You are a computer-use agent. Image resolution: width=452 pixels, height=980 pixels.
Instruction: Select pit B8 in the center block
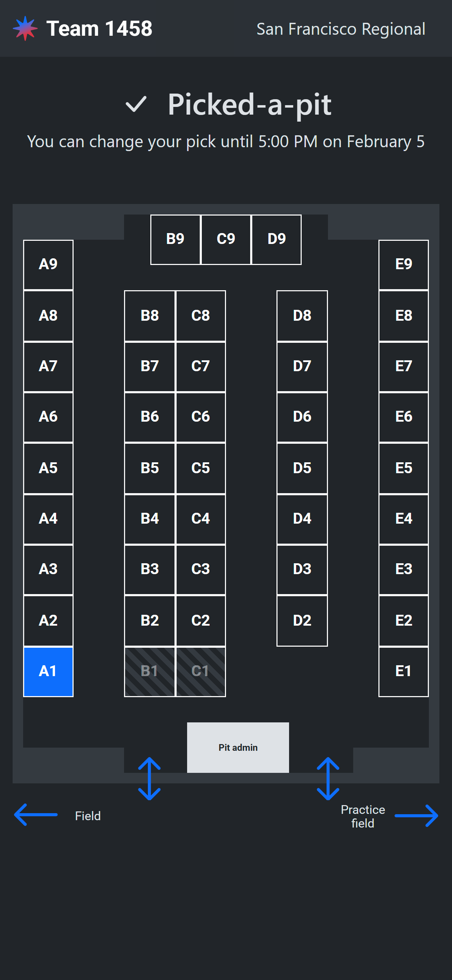pos(150,316)
